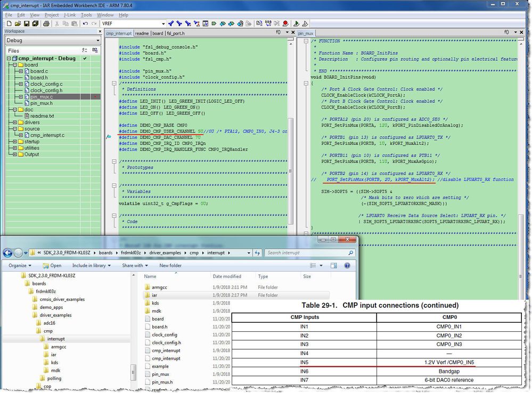Open the Debug configuration dropdown in Workspace
Screen dimensions: 532x393
coord(97,40)
